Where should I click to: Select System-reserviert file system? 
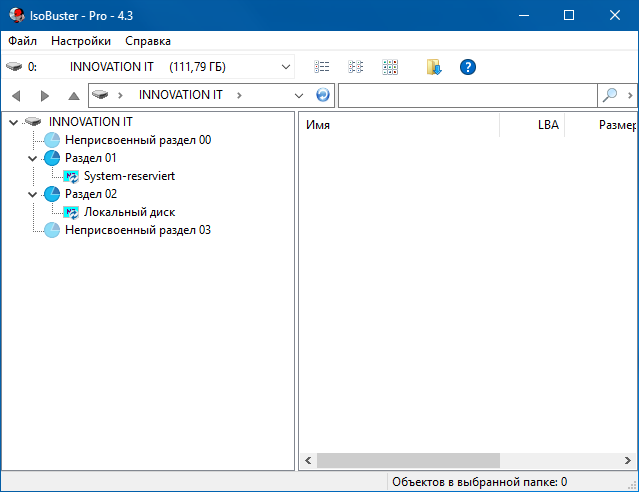[129, 176]
